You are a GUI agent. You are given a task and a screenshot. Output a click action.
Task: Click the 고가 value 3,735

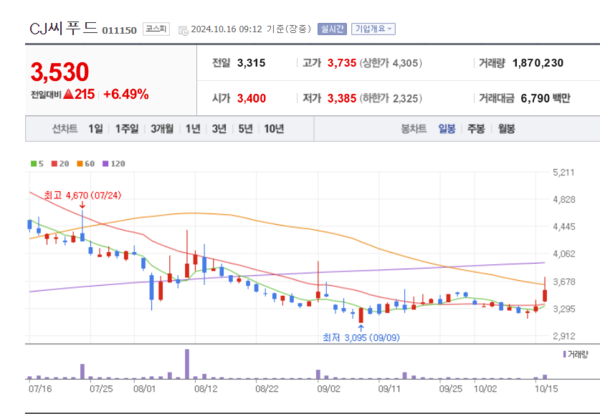pyautogui.click(x=342, y=63)
